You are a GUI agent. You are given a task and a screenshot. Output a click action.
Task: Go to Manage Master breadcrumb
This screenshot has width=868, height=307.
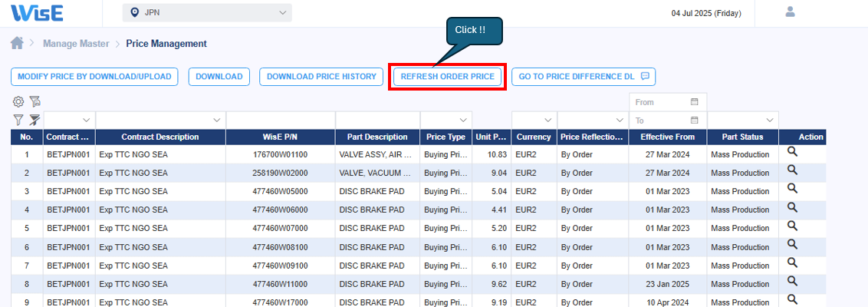tap(76, 44)
